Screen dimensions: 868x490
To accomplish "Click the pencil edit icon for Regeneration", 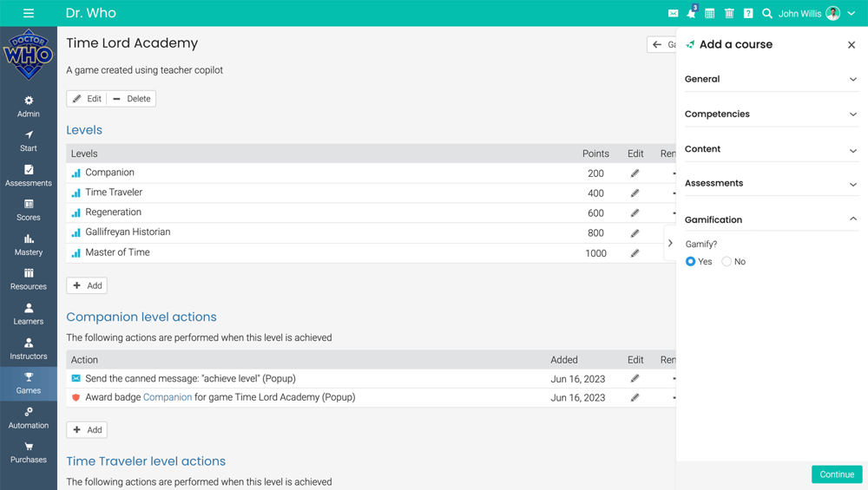I will pos(635,213).
